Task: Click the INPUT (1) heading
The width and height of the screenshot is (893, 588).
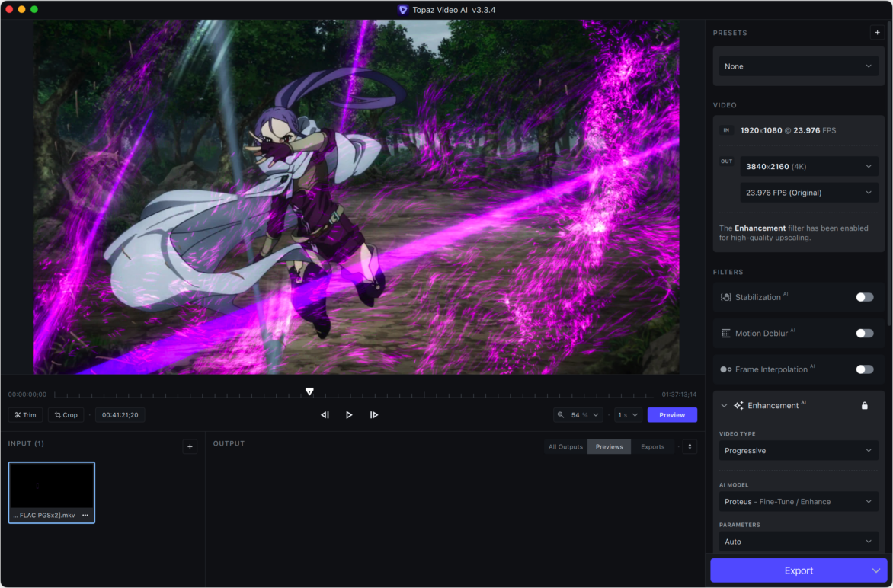Action: point(26,443)
